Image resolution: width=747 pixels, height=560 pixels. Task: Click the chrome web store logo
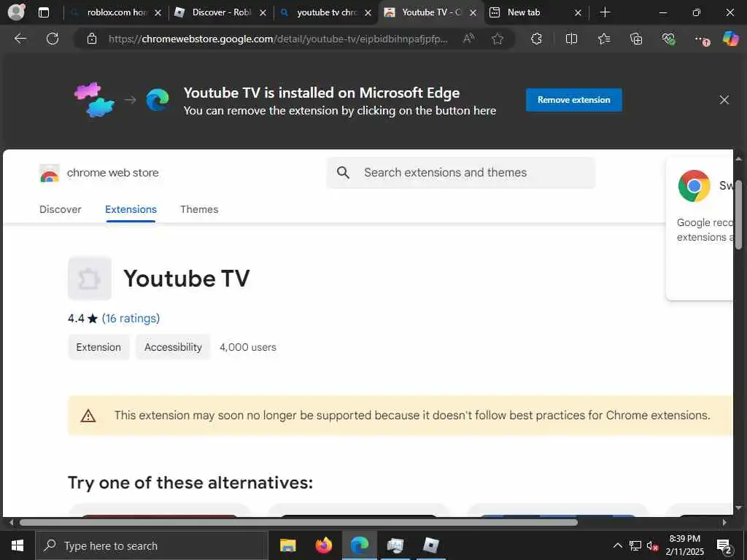(98, 173)
